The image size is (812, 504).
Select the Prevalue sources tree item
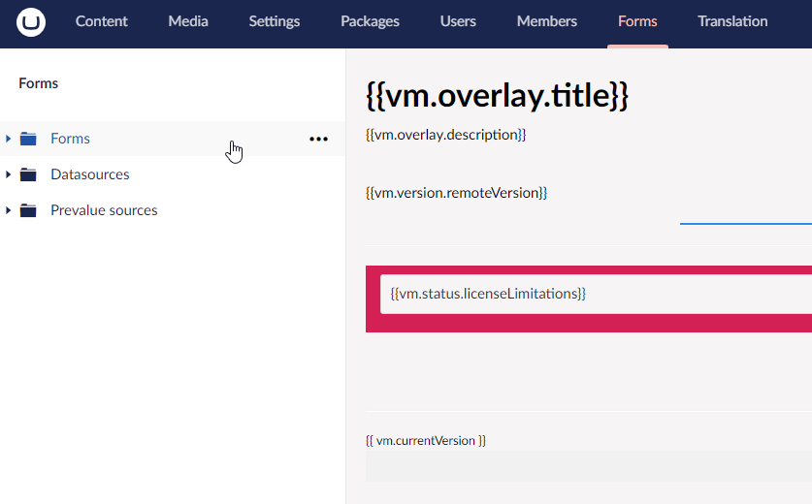(104, 210)
